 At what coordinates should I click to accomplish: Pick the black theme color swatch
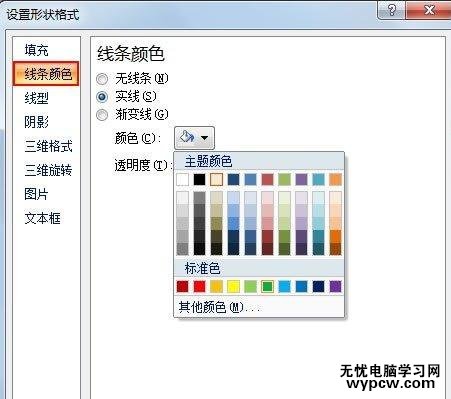pyautogui.click(x=199, y=179)
